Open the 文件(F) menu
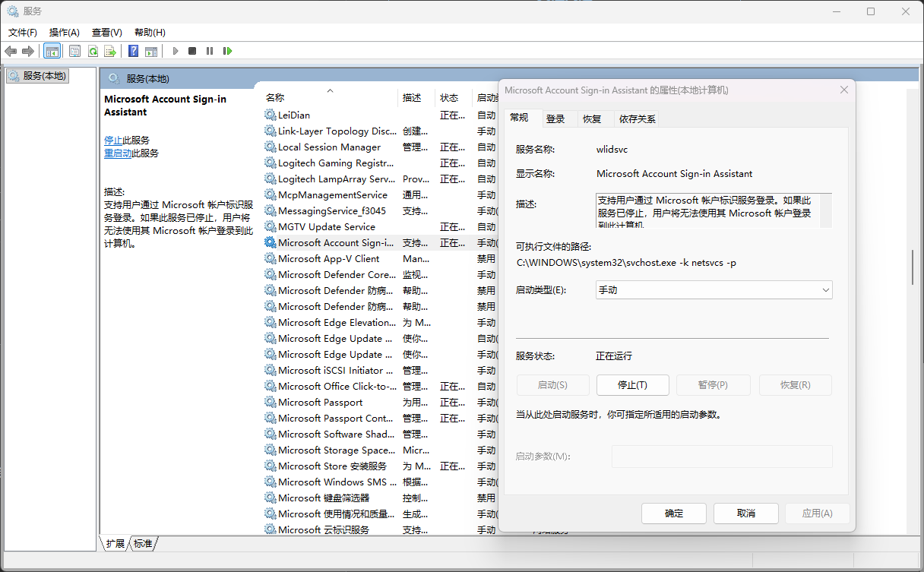This screenshot has height=572, width=924. pyautogui.click(x=23, y=32)
